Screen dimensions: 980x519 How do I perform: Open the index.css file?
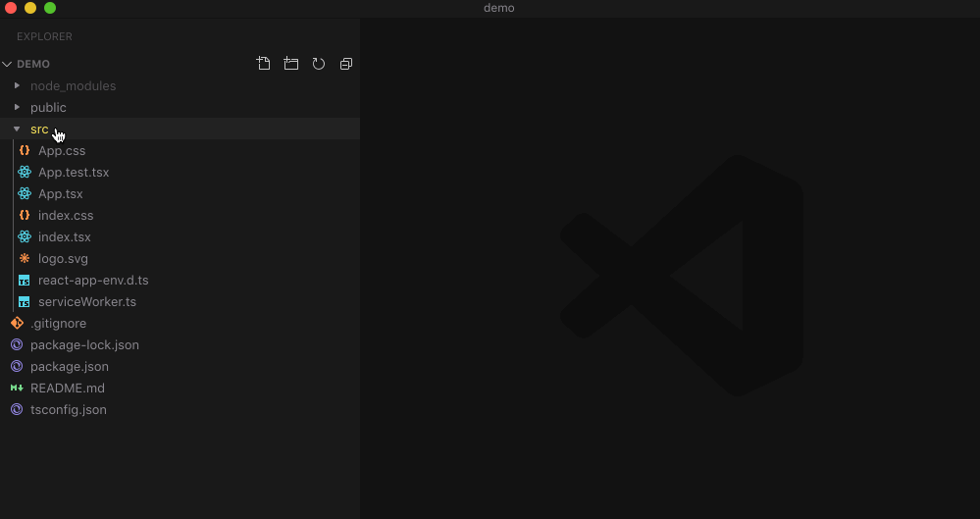(66, 215)
